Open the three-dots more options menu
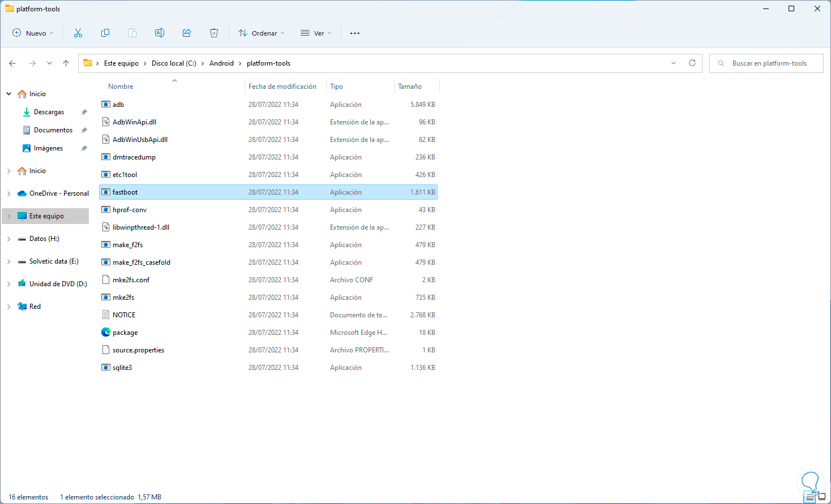This screenshot has width=831, height=504. pos(355,33)
